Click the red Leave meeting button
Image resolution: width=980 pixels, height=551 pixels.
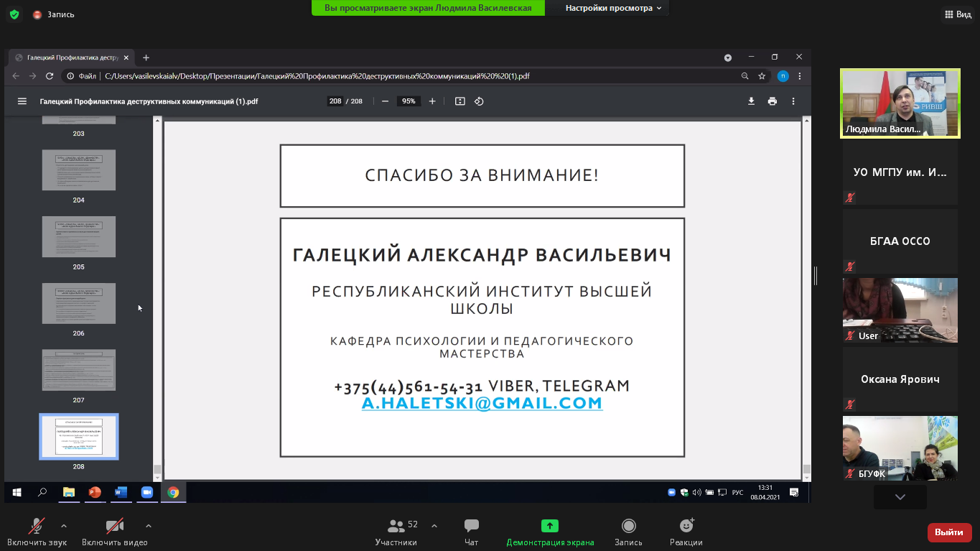(x=949, y=532)
